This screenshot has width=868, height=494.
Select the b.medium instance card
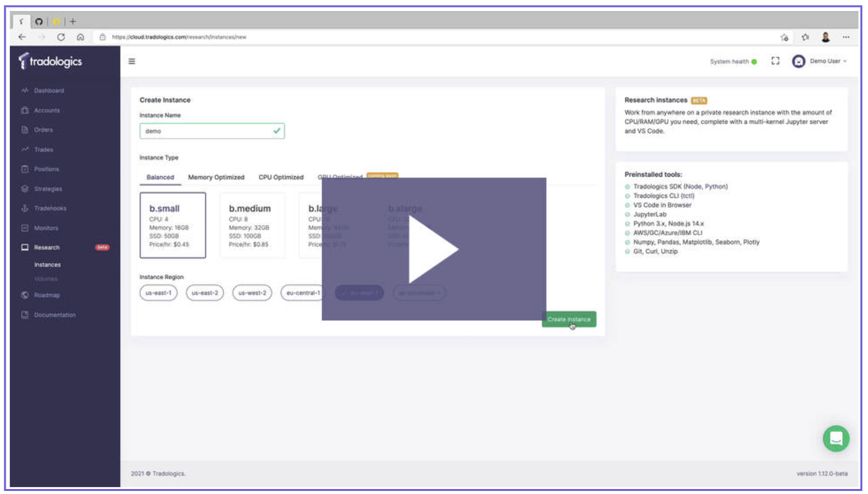[x=252, y=225]
